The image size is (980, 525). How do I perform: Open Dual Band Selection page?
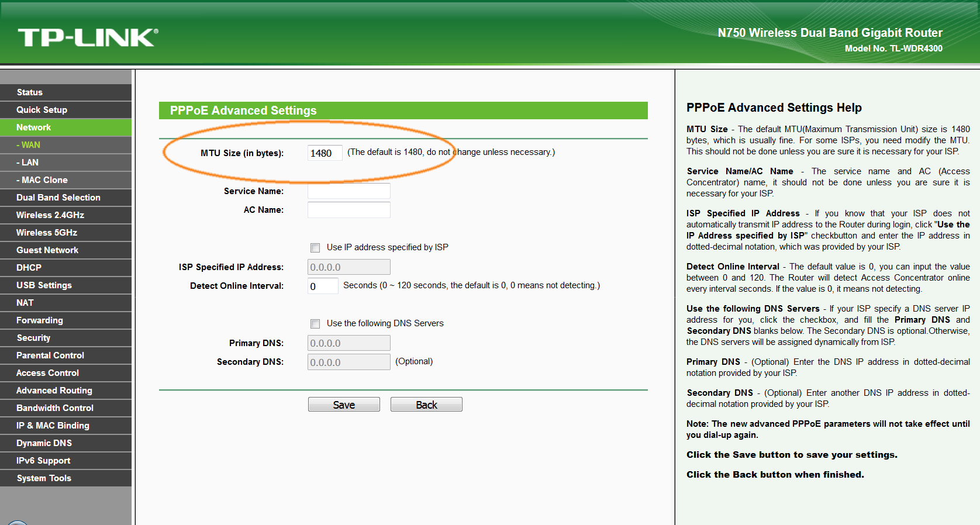(65, 198)
